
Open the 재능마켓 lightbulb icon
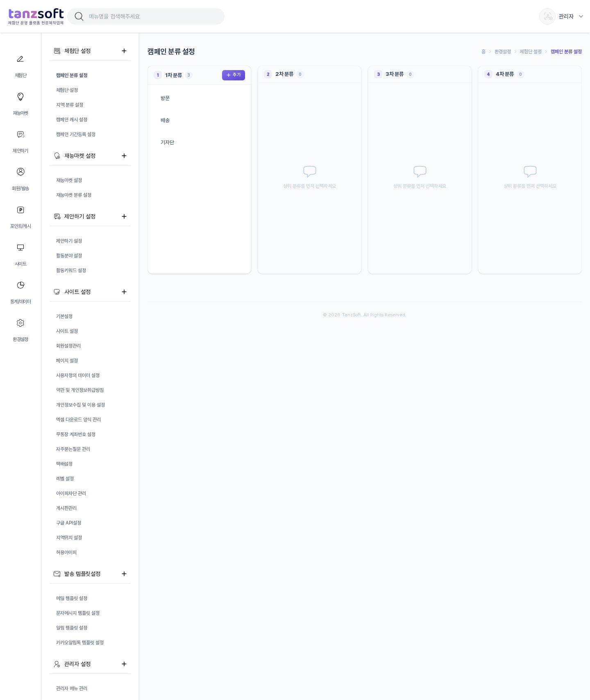(20, 97)
